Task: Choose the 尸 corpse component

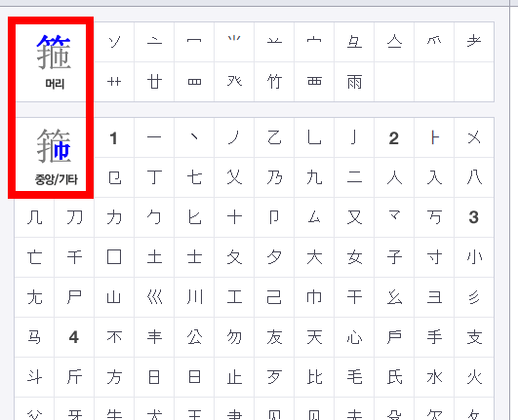Action: pos(74,297)
